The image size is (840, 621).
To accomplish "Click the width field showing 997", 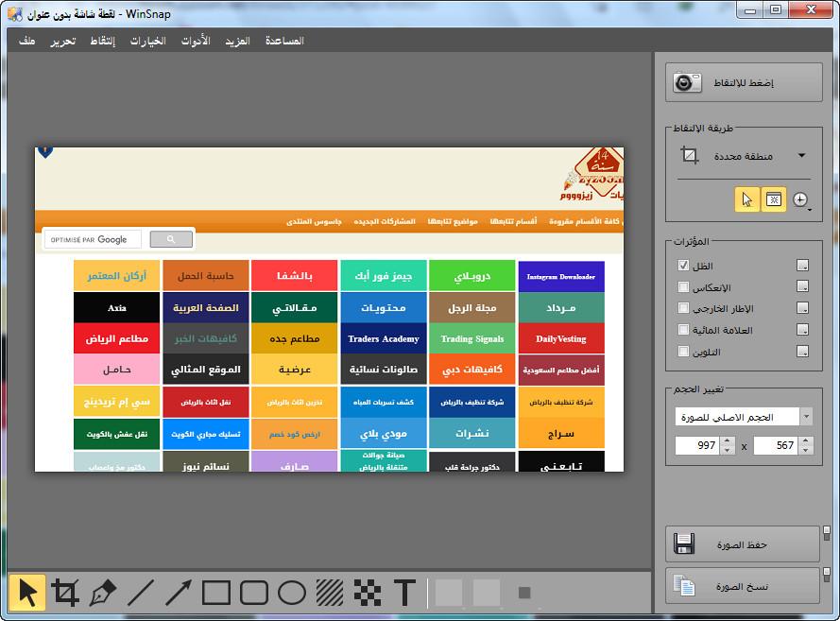I will click(698, 445).
